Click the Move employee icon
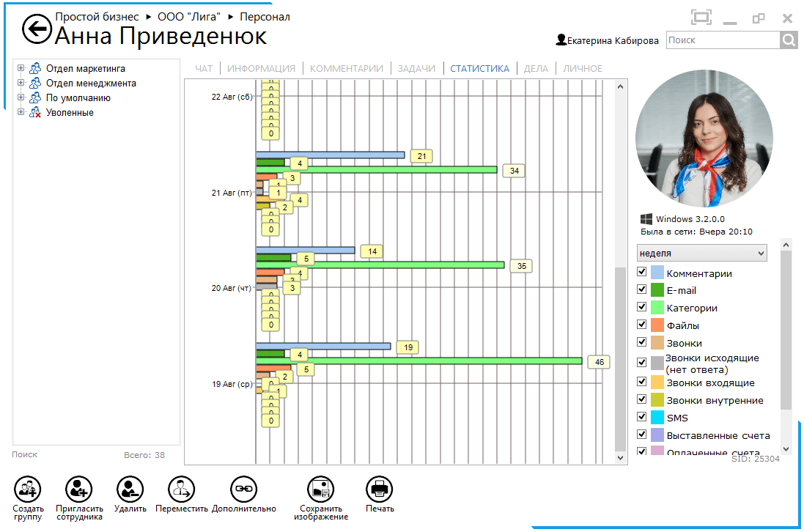Viewport: 804px width, 532px height. coord(181,488)
